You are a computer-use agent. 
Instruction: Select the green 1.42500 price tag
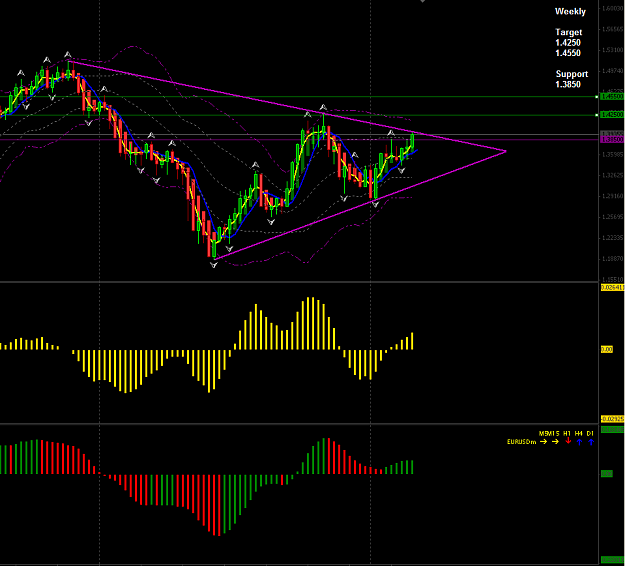point(612,115)
